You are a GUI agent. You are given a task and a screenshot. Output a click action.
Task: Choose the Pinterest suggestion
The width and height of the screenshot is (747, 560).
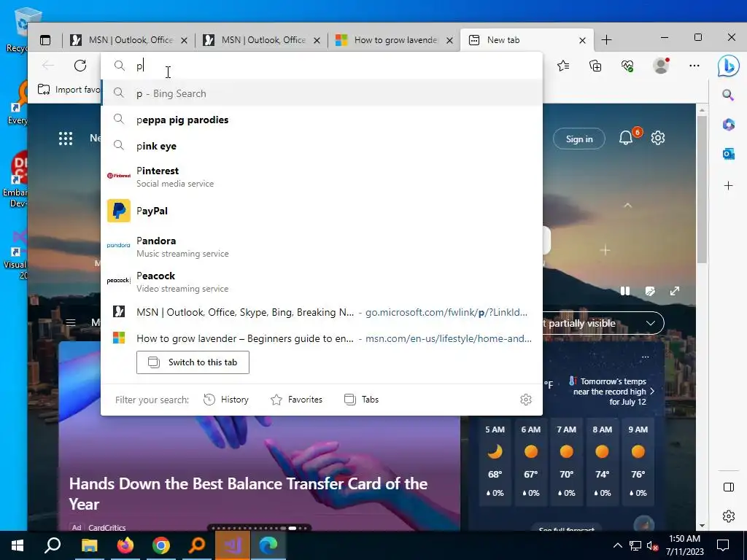pyautogui.click(x=322, y=176)
